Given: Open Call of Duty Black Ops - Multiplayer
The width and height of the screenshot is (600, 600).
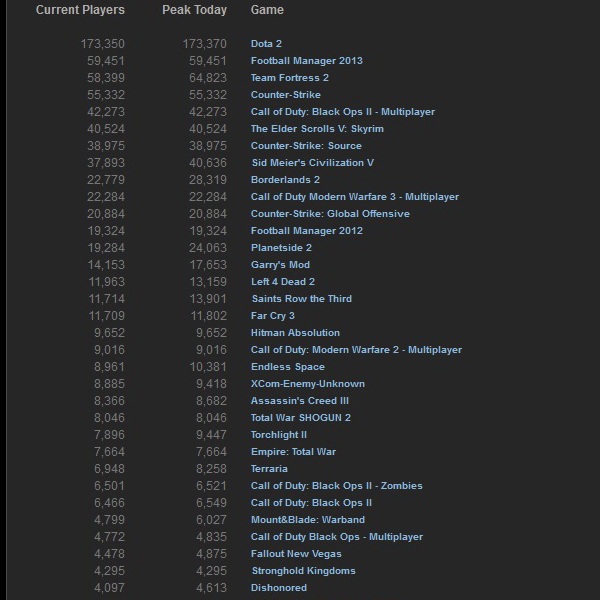Looking at the screenshot, I should coord(337,536).
